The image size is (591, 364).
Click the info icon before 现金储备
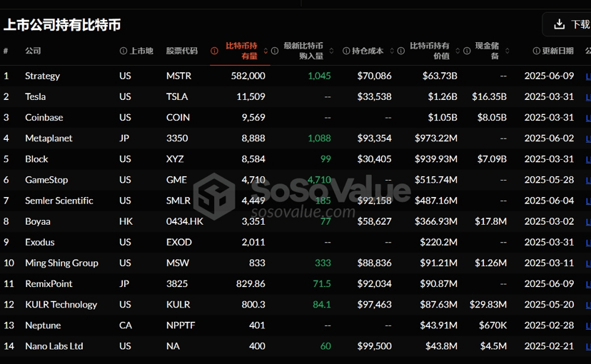coord(467,51)
